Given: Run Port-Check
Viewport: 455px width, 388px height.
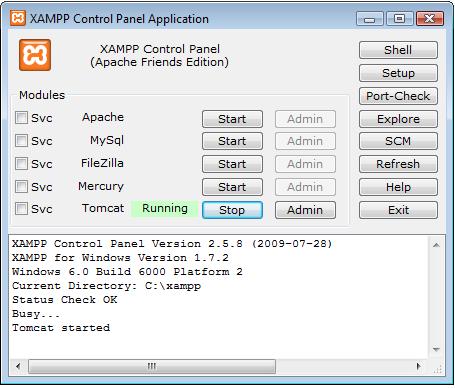Looking at the screenshot, I should [x=398, y=96].
